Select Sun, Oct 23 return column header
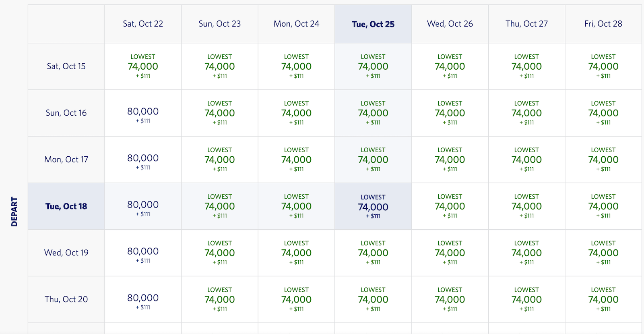 220,24
